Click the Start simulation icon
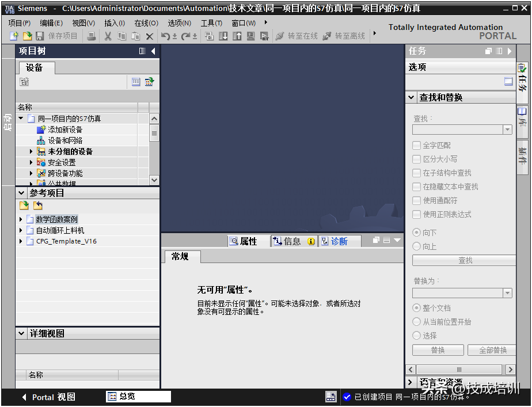The height and width of the screenshot is (407, 532). click(250, 36)
